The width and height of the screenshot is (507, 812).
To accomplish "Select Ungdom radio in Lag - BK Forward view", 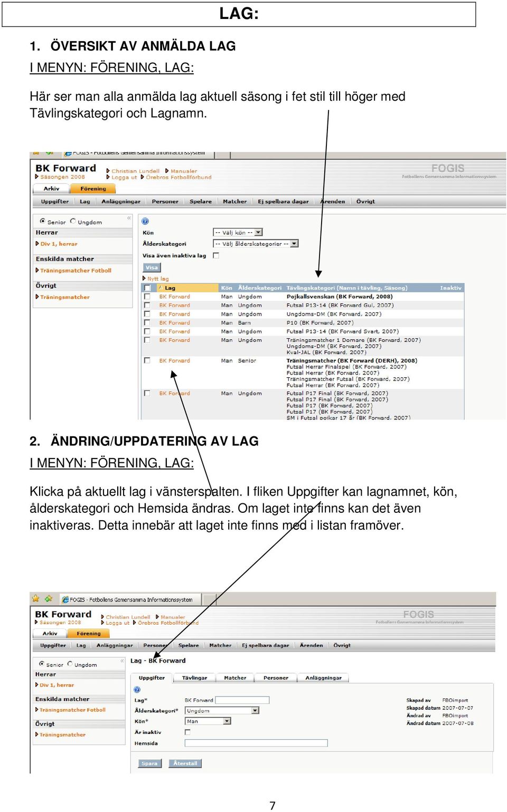I will click(70, 664).
